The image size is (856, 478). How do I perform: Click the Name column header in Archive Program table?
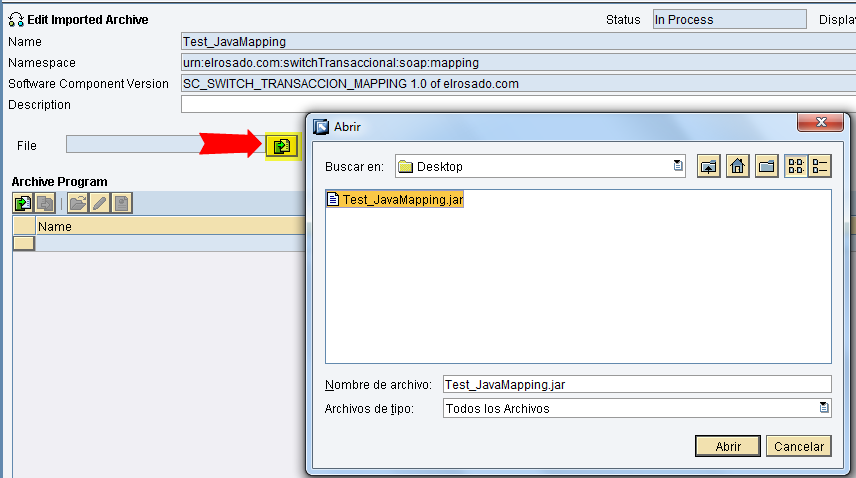(171, 226)
